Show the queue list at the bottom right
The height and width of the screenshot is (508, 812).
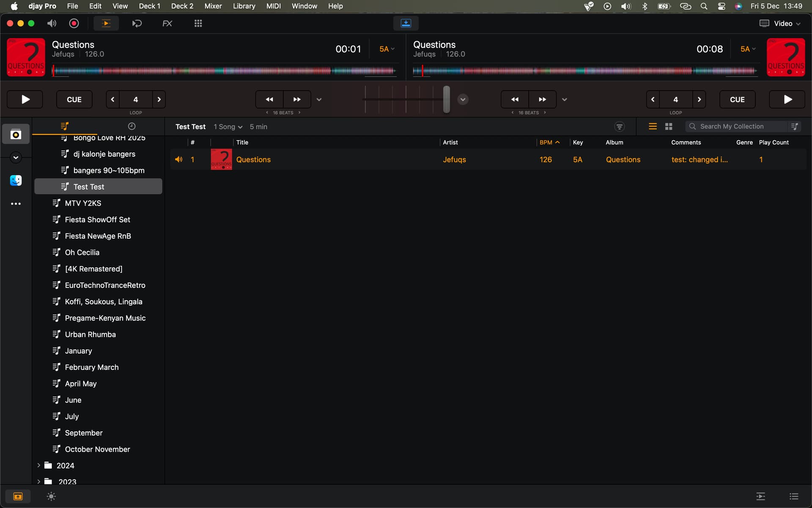[794, 496]
